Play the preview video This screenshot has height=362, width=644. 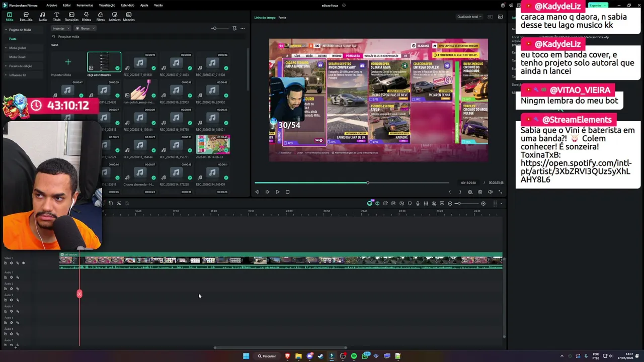tap(277, 192)
